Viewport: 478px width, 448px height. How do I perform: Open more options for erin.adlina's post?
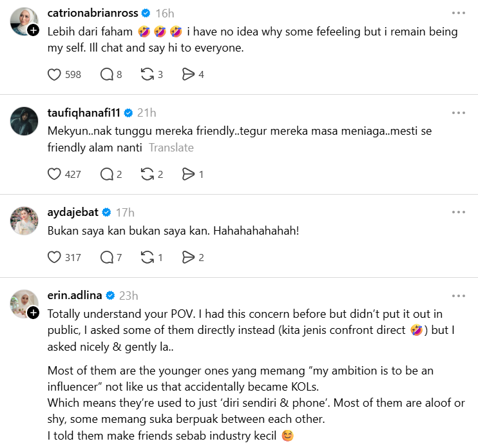(x=458, y=296)
